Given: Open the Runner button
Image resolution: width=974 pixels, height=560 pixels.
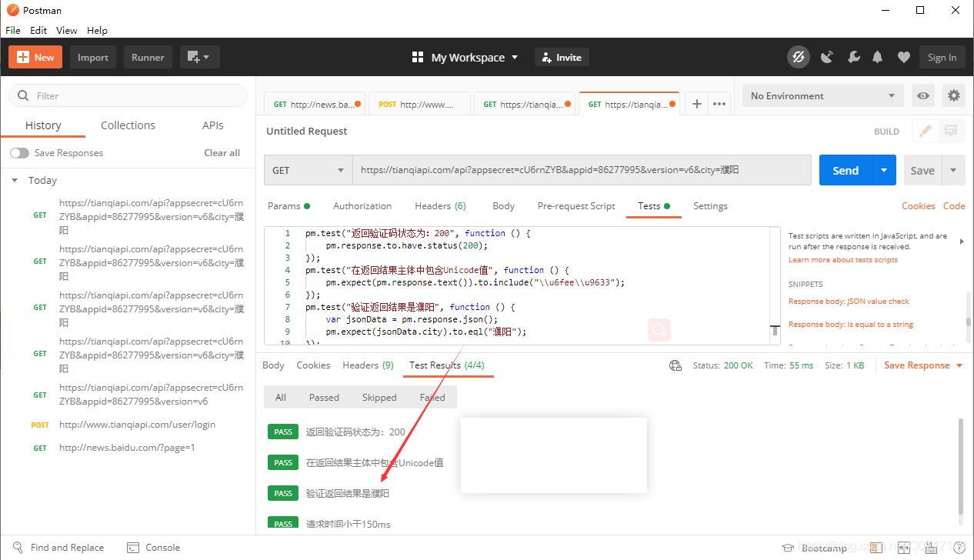Looking at the screenshot, I should 148,57.
